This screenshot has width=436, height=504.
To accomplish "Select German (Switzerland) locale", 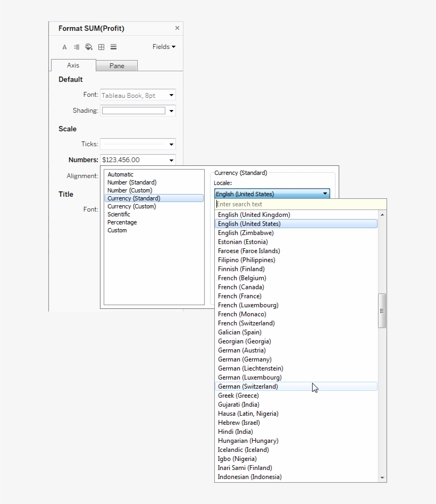I will point(248,387).
